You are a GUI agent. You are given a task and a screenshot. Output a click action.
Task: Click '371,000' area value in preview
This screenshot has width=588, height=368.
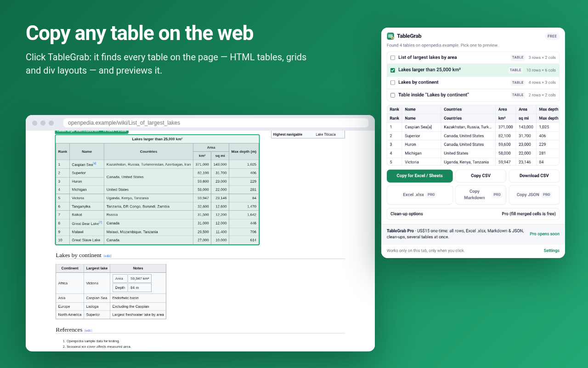coord(505,127)
